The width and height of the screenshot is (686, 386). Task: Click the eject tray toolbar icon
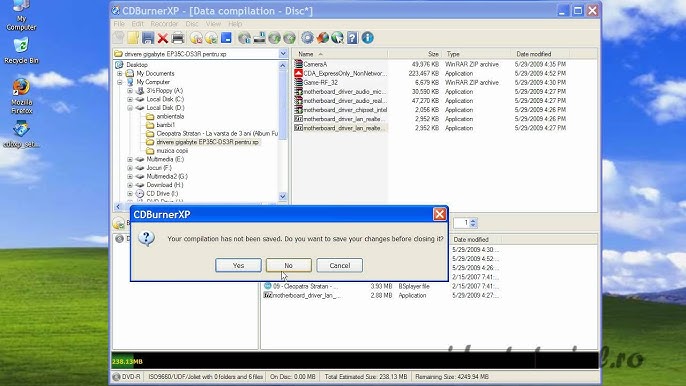coord(274,38)
